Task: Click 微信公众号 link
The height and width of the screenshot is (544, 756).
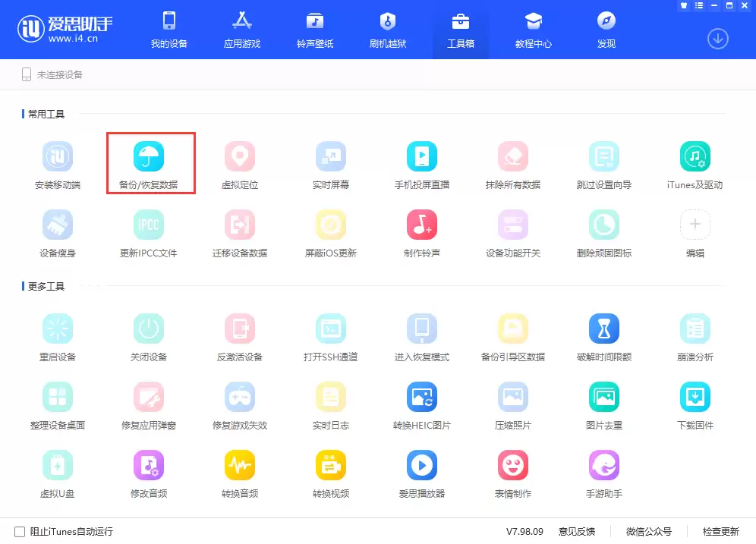Action: (x=648, y=531)
